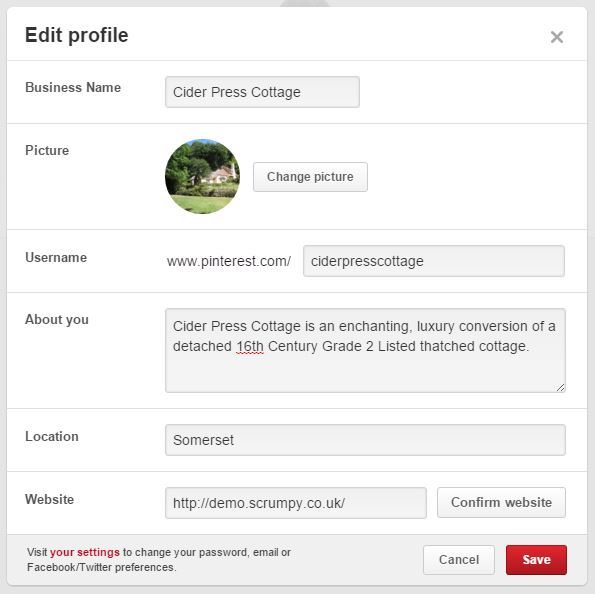Viewport: 595px width, 594px height.
Task: Click the circular cottage profile picture
Action: [x=202, y=176]
